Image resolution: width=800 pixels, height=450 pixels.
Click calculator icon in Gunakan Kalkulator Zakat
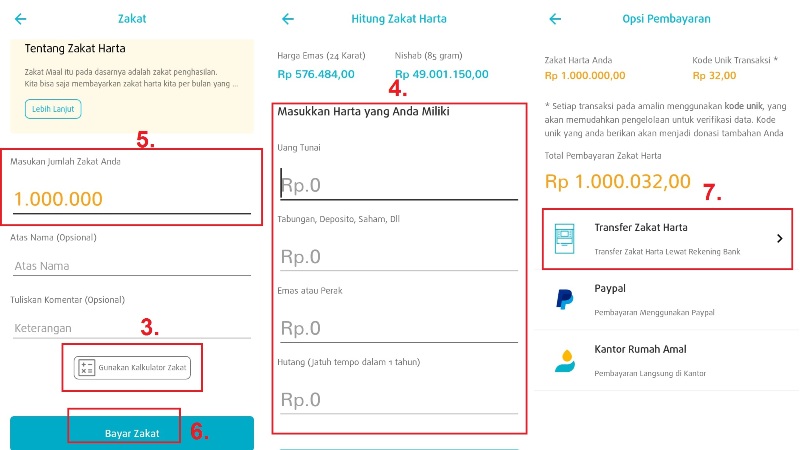[86, 369]
